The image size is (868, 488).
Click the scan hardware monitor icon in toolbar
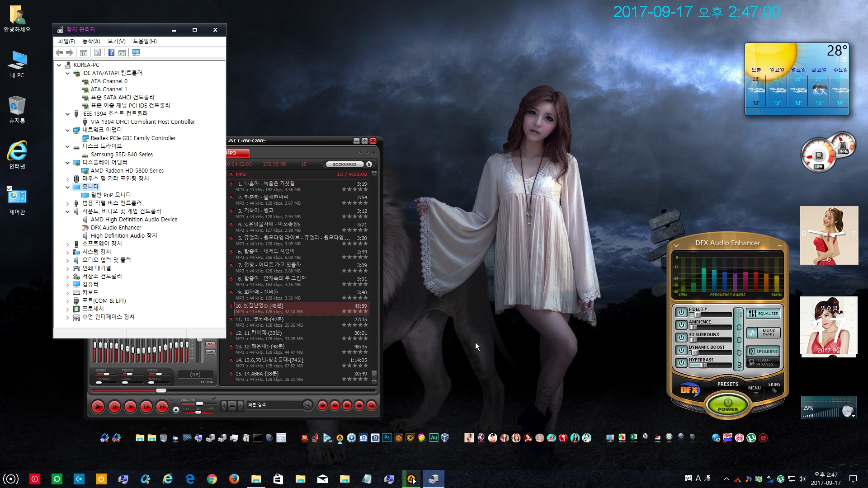pos(136,53)
